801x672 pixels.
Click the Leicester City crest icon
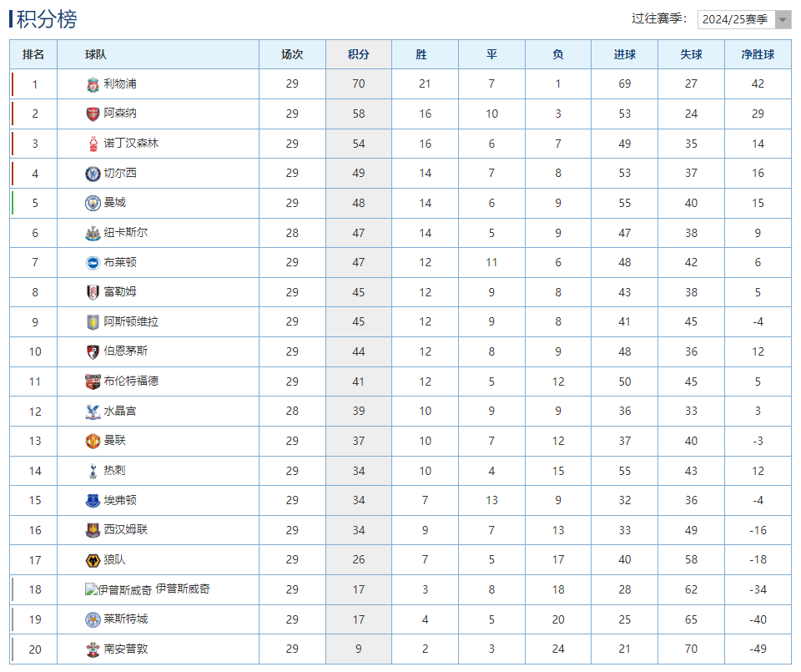[x=93, y=619]
